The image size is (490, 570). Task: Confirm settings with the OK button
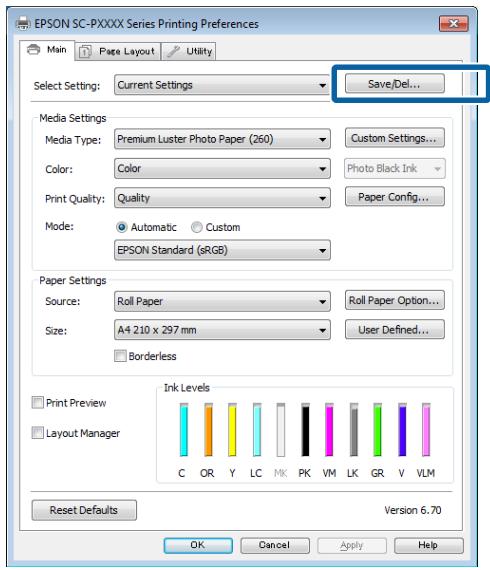(x=198, y=545)
